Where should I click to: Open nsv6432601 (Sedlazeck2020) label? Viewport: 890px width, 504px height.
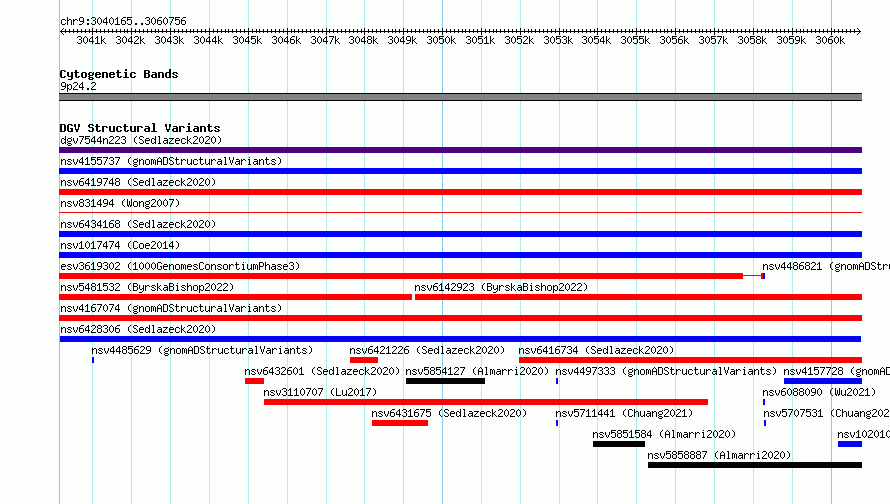(322, 371)
